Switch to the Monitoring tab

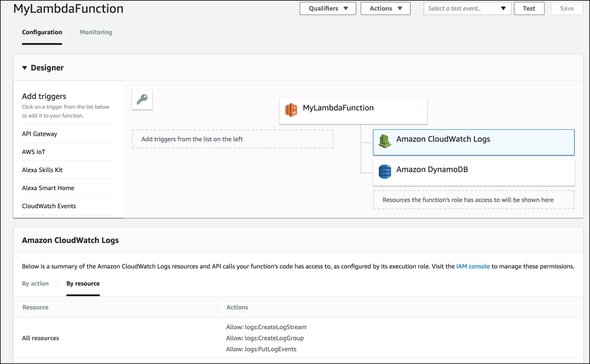point(96,32)
